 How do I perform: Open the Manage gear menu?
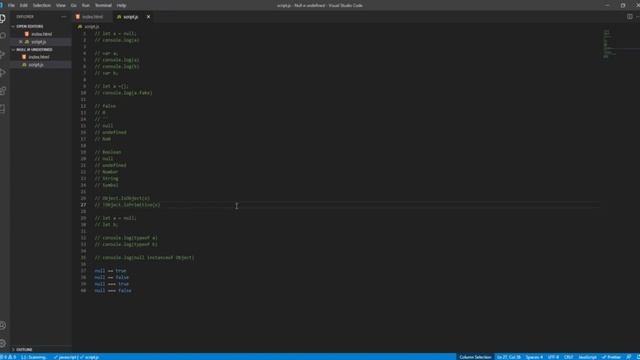(x=3, y=343)
